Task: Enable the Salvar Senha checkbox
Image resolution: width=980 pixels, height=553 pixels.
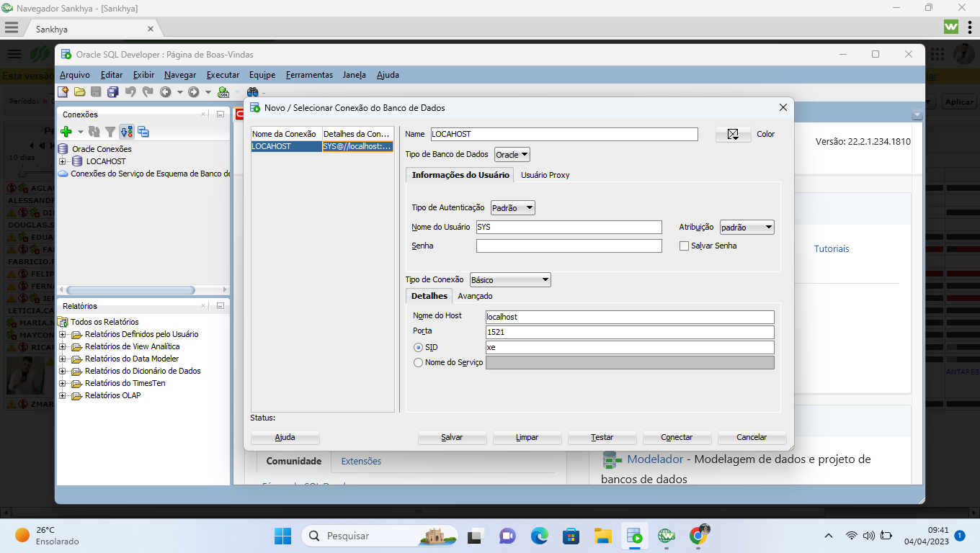Action: click(685, 246)
